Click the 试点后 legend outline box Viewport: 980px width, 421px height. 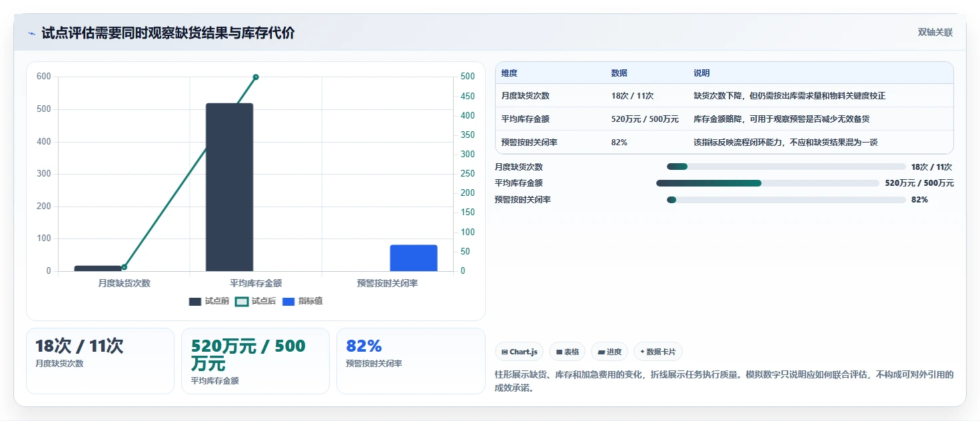242,302
